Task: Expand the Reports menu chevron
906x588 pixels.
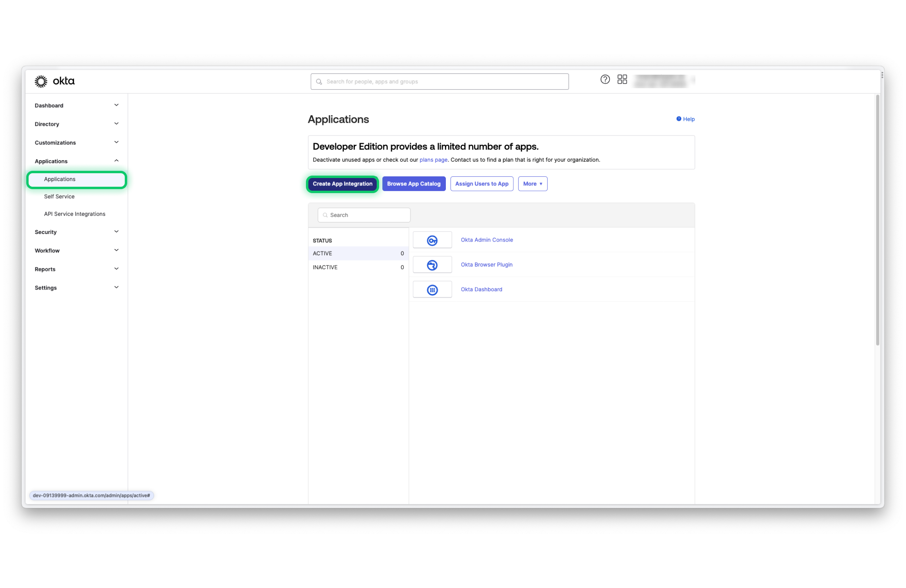Action: pos(116,269)
